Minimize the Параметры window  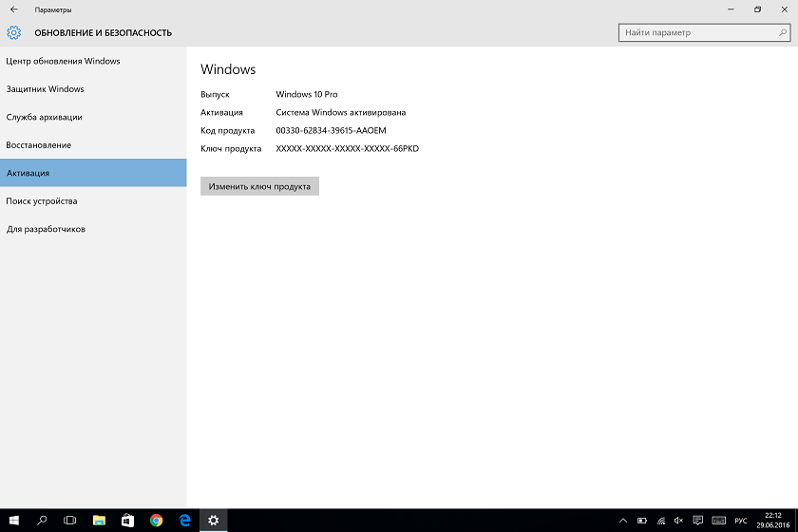(x=731, y=9)
